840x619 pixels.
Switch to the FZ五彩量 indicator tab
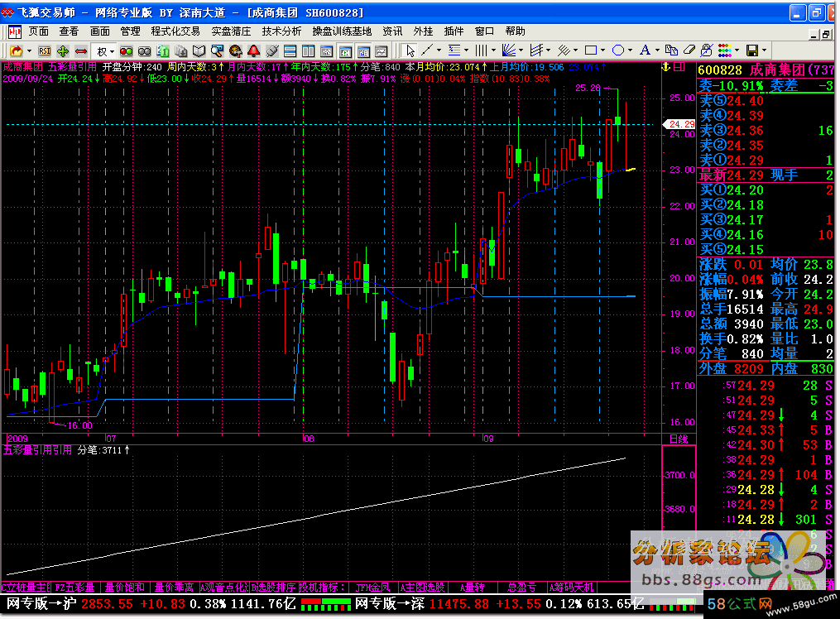(75, 588)
